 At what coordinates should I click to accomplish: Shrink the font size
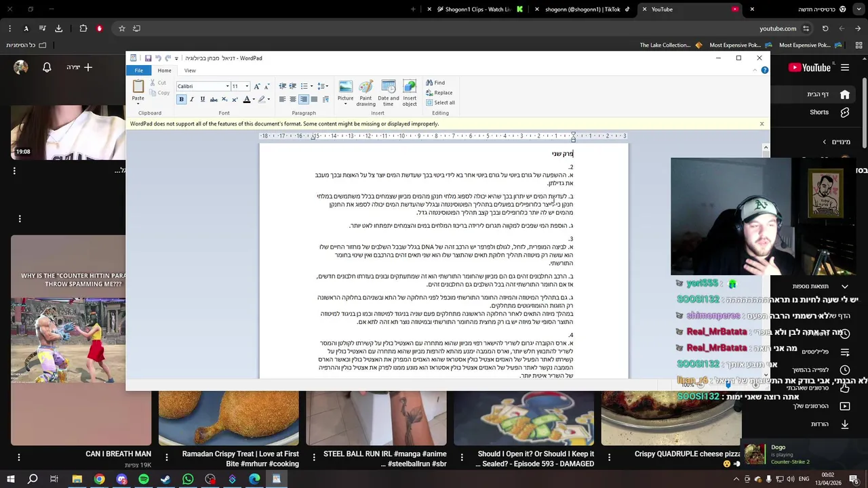tap(267, 86)
